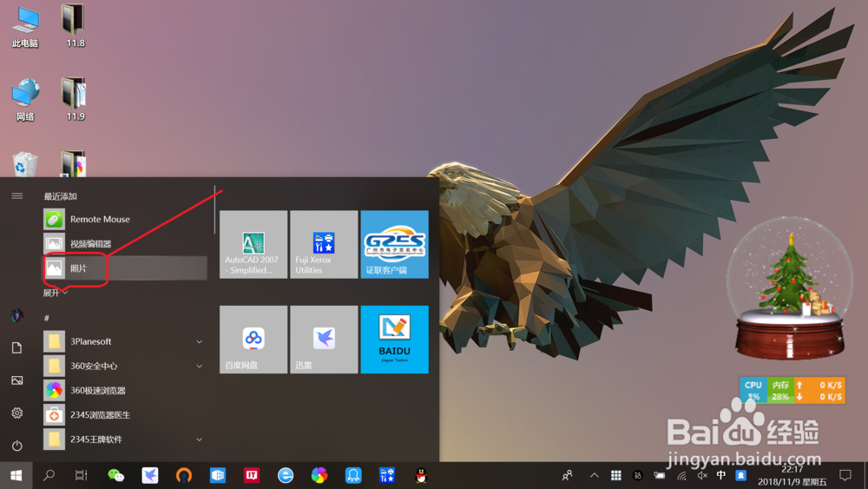Toggle the Start menu hamburger navigation
This screenshot has height=489, width=868.
tap(17, 196)
